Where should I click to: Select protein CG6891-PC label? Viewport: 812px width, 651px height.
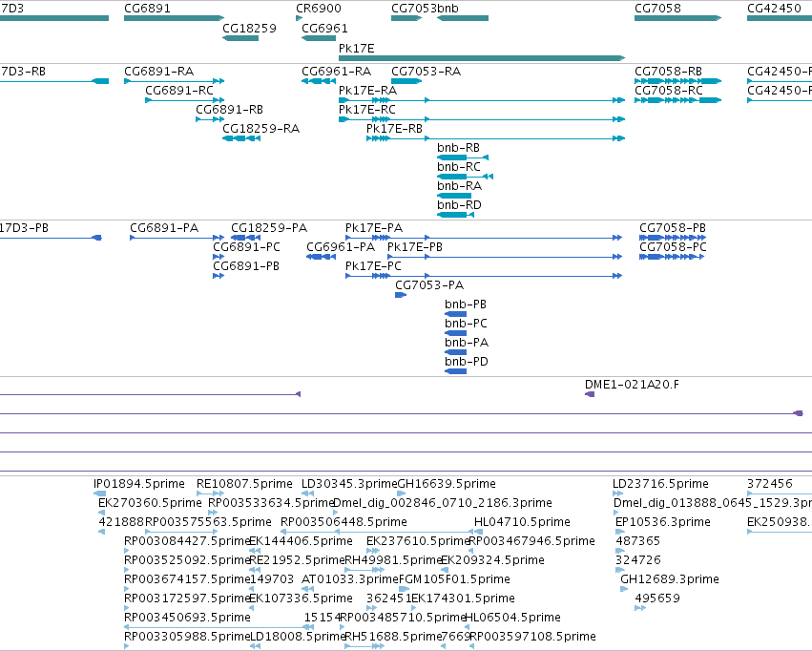pyautogui.click(x=246, y=247)
